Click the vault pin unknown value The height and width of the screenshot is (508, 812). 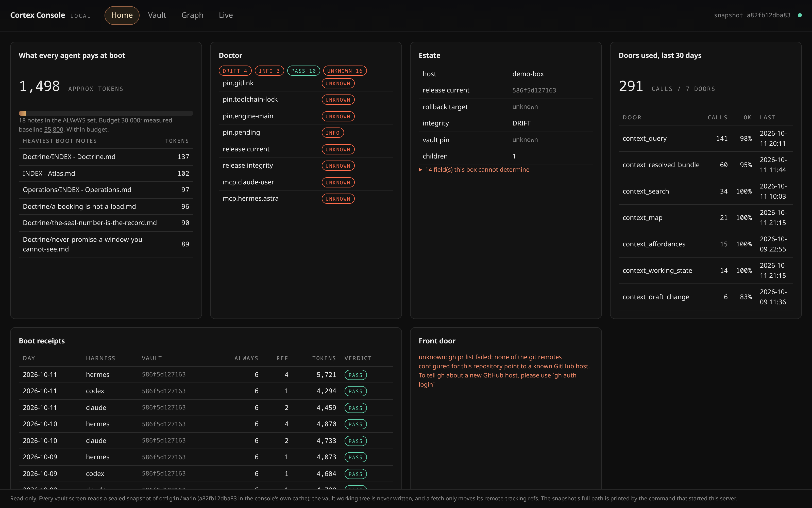coord(525,140)
